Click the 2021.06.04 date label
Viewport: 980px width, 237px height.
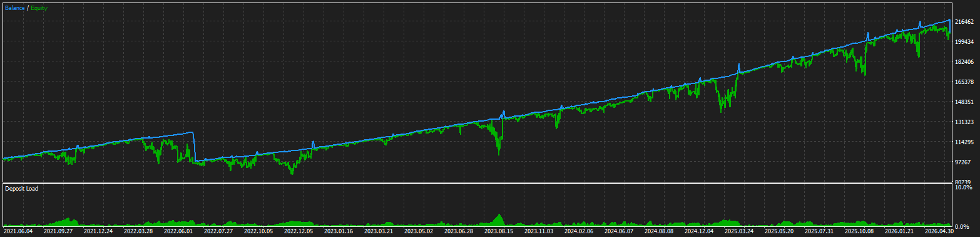coord(19,231)
